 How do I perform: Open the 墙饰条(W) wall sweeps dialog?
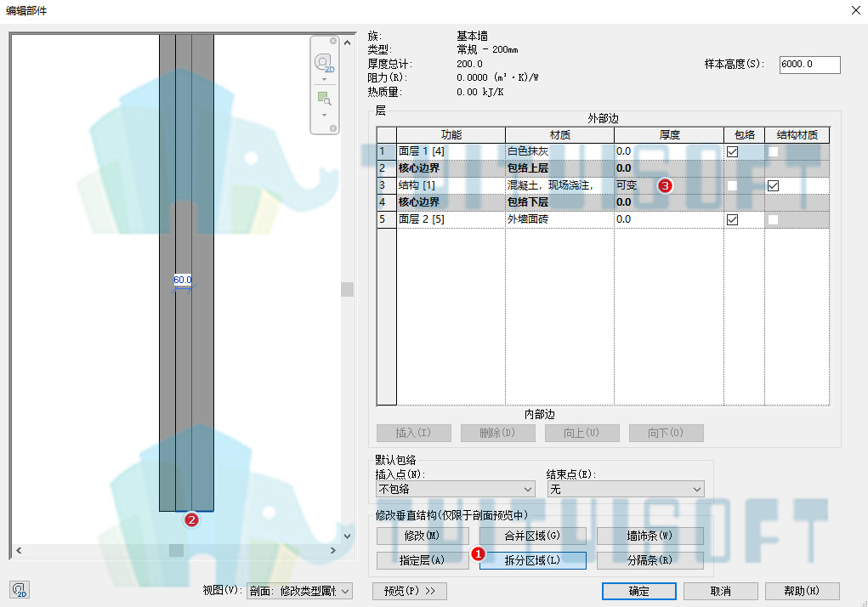650,536
